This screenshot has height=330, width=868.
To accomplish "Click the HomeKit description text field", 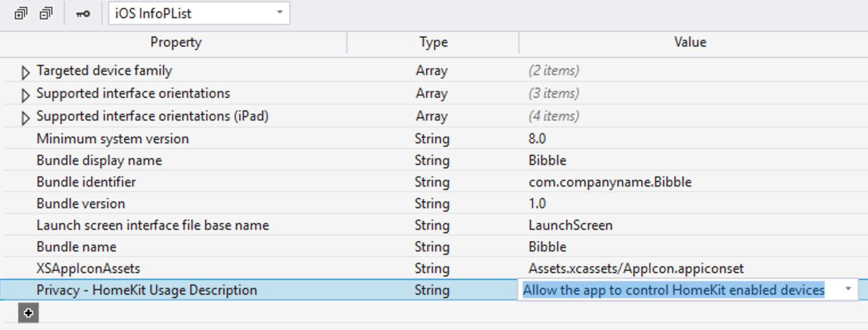I will coord(673,290).
